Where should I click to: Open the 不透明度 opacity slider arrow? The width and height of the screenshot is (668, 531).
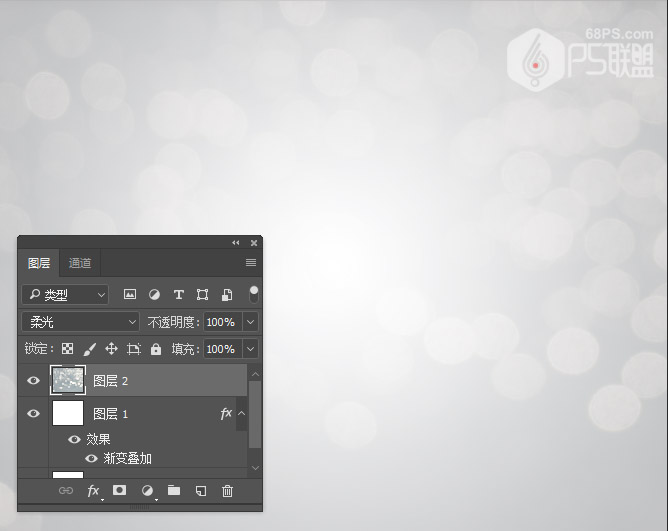[x=250, y=322]
